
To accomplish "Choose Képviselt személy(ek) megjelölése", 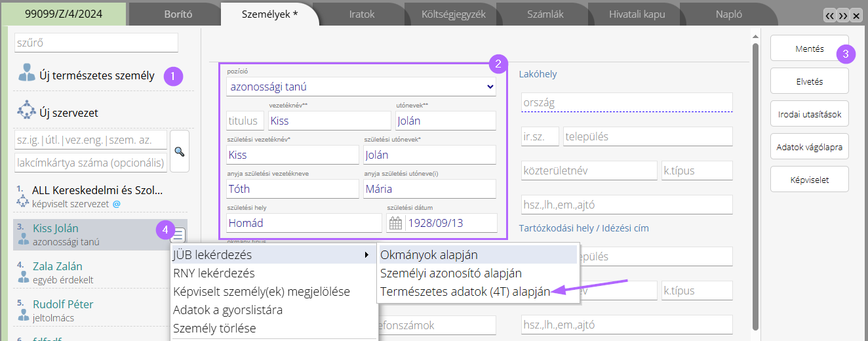I will 273,291.
